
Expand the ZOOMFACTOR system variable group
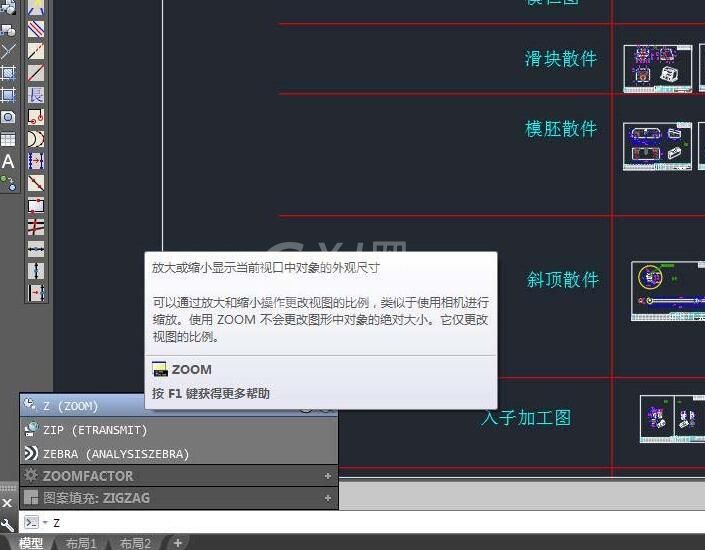pyautogui.click(x=328, y=476)
